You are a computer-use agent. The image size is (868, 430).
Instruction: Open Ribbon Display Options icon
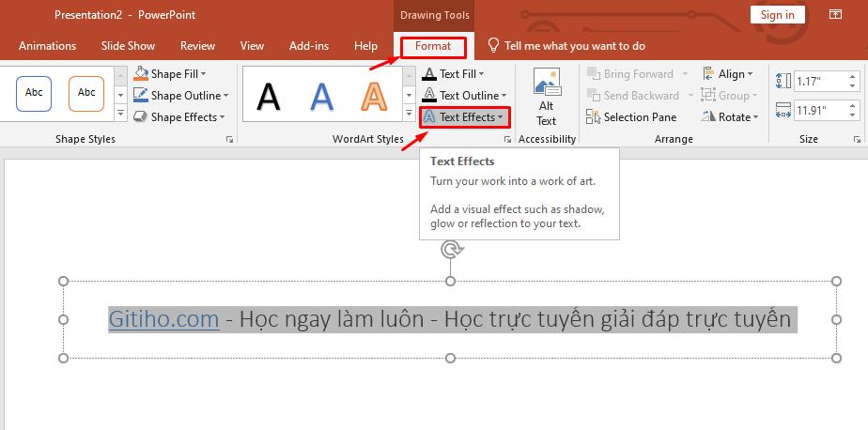[x=835, y=15]
